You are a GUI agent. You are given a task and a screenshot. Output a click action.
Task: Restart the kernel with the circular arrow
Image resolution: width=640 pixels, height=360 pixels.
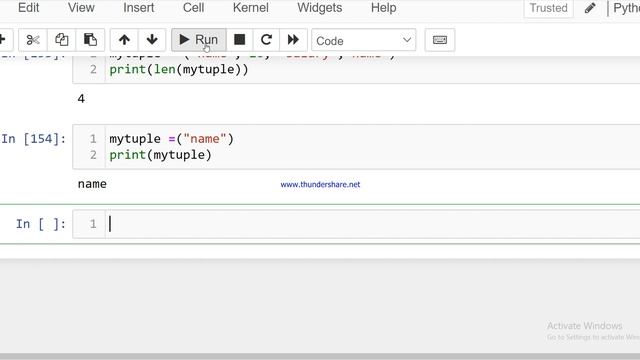pos(266,40)
